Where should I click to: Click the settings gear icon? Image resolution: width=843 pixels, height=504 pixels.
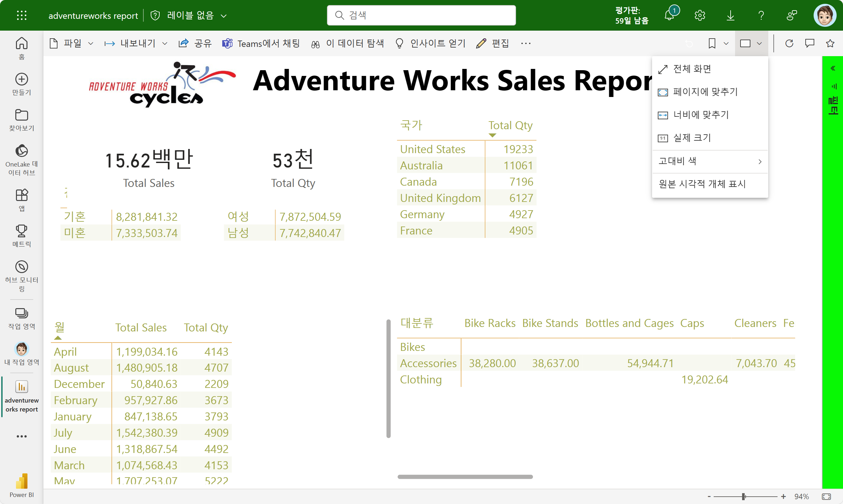[x=700, y=15]
